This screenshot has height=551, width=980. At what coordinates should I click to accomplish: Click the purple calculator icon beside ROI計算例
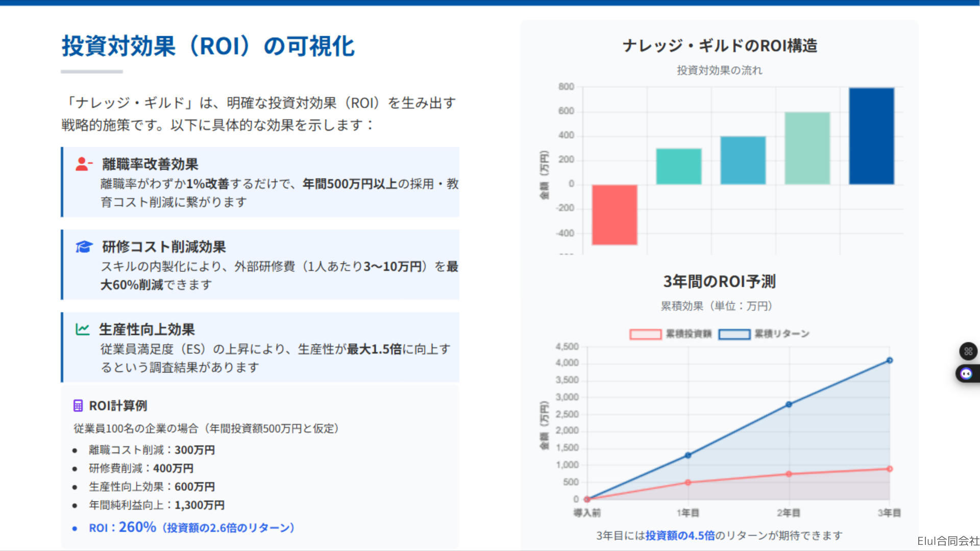pyautogui.click(x=78, y=406)
